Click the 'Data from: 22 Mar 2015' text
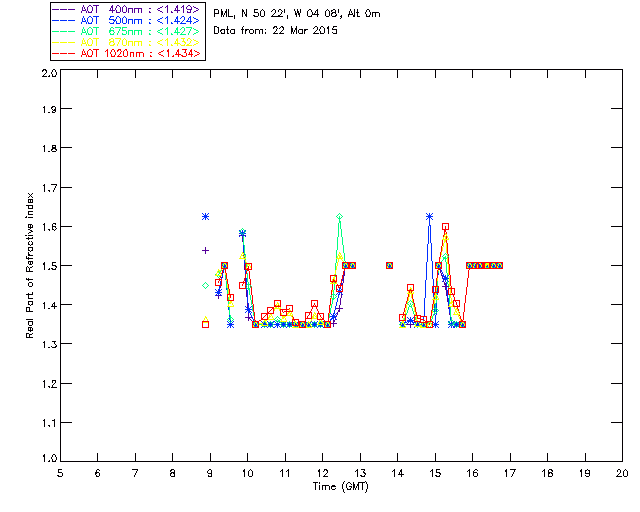The image size is (640, 512). [x=276, y=31]
